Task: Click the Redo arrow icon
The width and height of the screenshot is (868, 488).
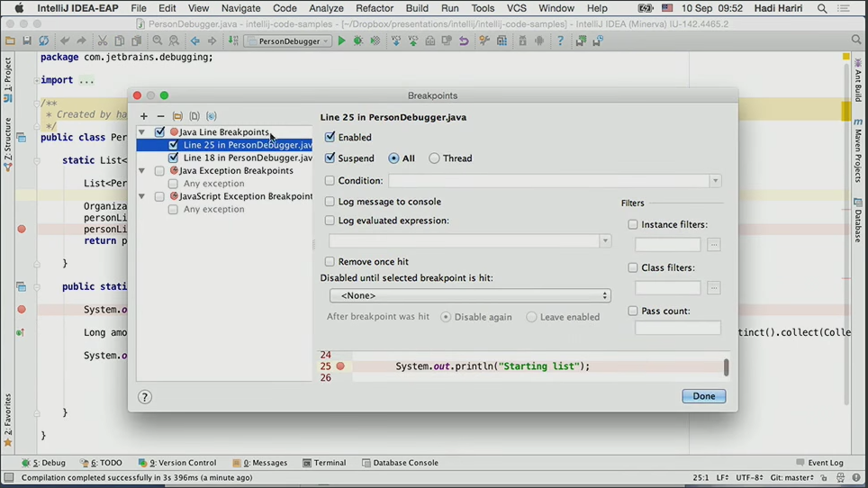Action: pyautogui.click(x=81, y=41)
